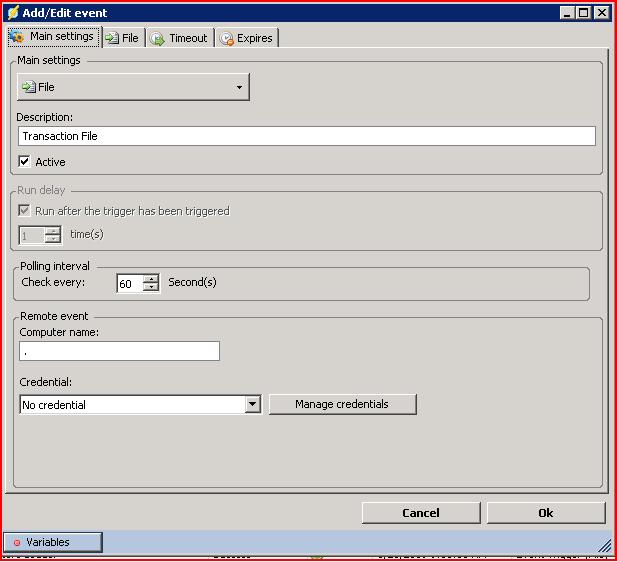Click the Description text field
Screen dimensions: 617x562
306,136
